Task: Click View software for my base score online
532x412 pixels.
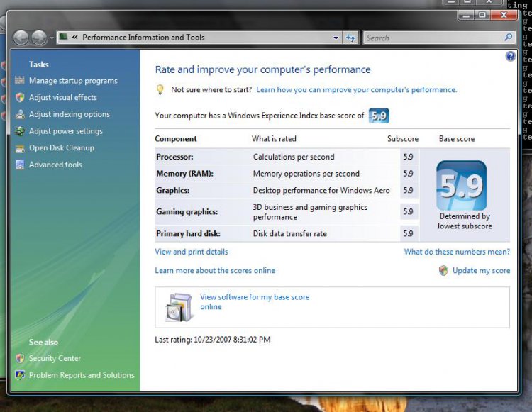Action: click(255, 302)
